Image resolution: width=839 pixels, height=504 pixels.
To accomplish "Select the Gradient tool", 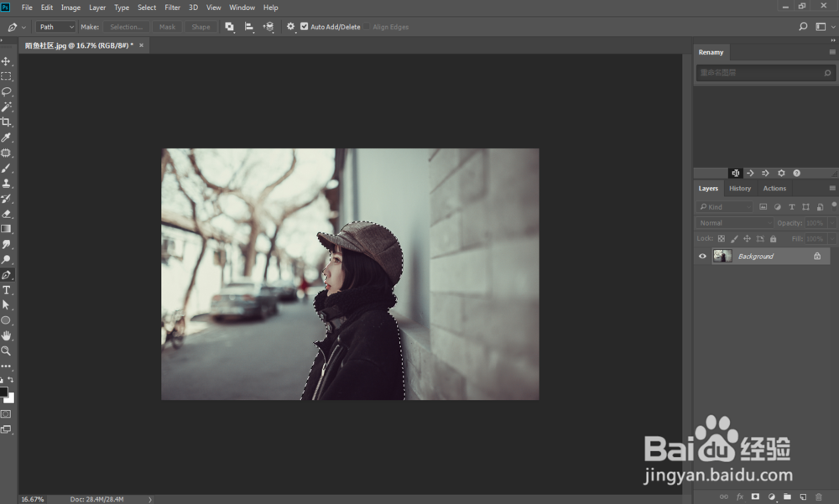I will tap(6, 229).
